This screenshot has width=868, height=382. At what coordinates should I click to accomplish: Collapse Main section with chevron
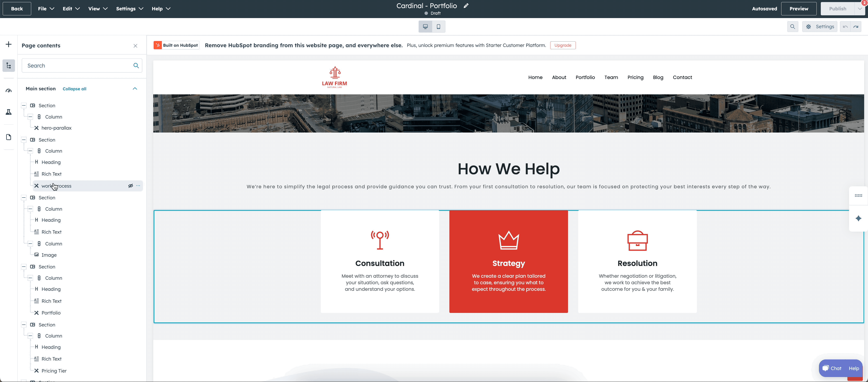click(x=135, y=89)
